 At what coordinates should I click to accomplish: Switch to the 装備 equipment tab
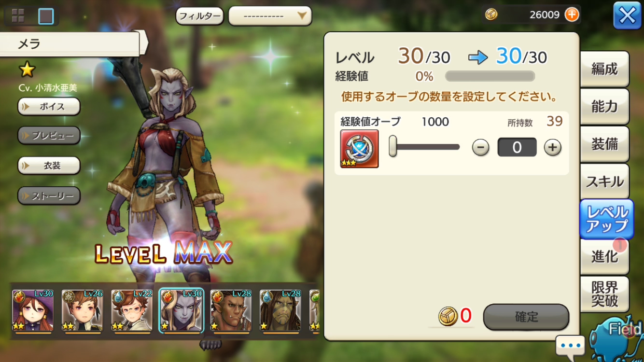[604, 144]
